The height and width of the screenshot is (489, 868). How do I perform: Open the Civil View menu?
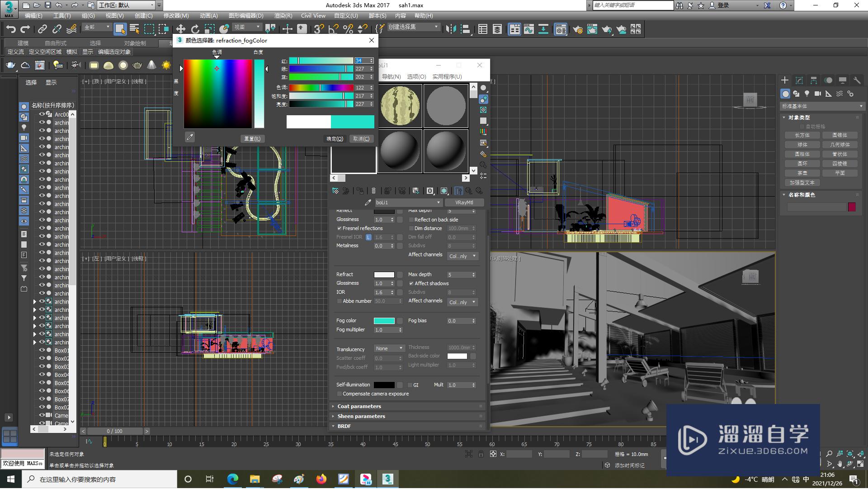(x=313, y=16)
